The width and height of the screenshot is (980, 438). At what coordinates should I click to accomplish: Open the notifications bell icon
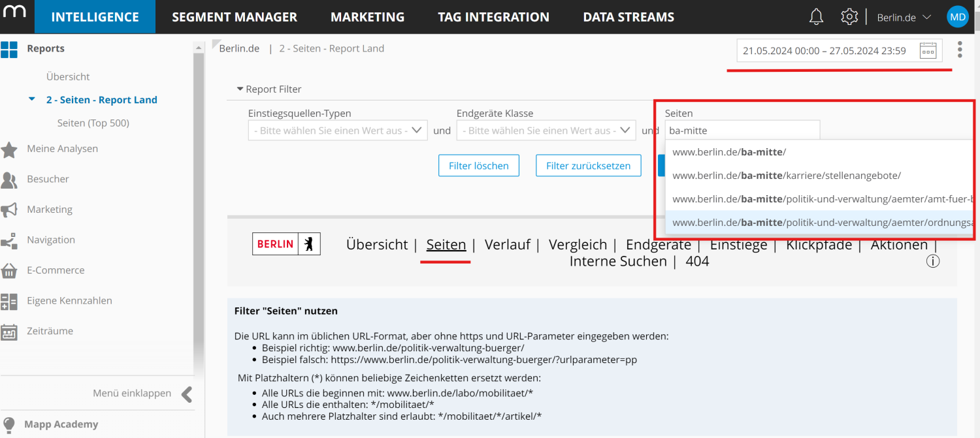(x=815, y=16)
